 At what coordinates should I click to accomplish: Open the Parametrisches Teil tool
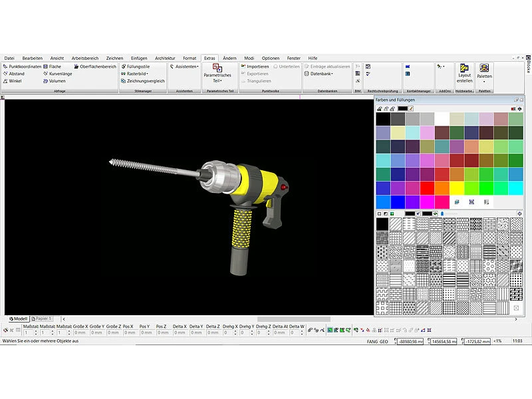pos(217,72)
